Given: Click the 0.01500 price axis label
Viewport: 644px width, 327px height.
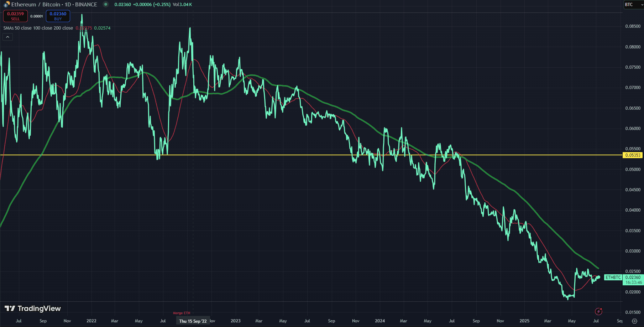Looking at the screenshot, I should (633, 312).
